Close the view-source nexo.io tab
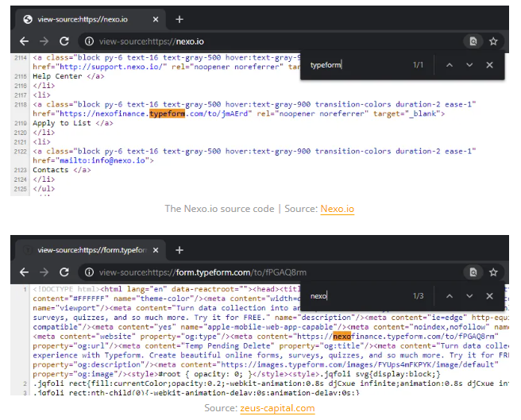The height and width of the screenshot is (420, 521). (156, 19)
